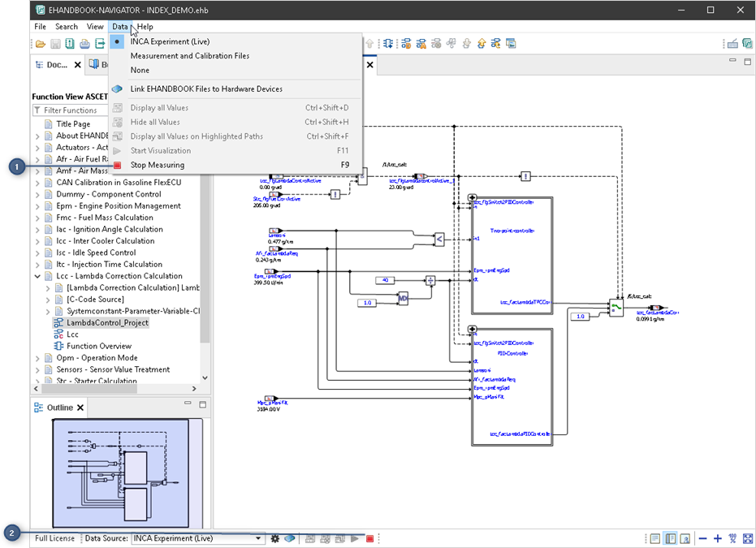Image resolution: width=756 pixels, height=548 pixels.
Task: Open the Help menu
Action: click(145, 27)
